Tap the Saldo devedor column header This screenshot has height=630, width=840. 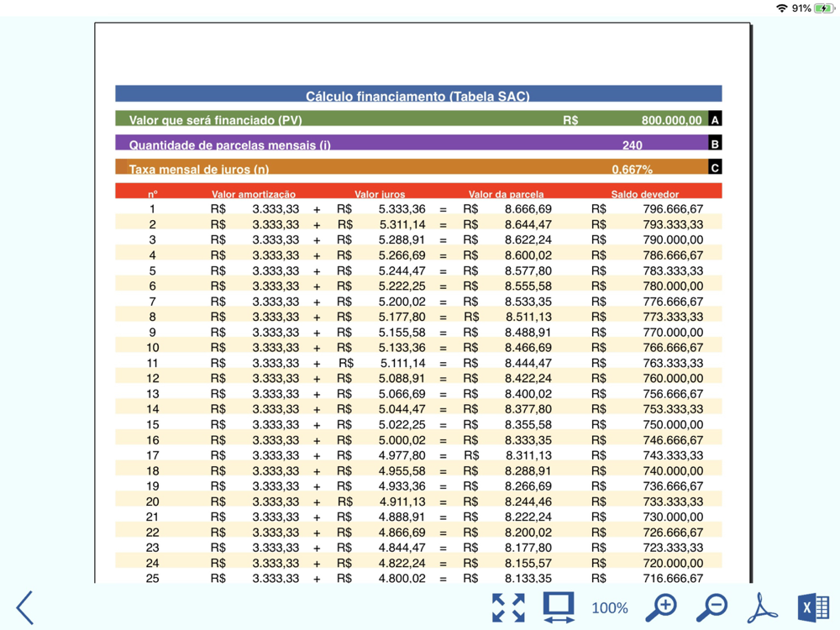click(x=645, y=194)
